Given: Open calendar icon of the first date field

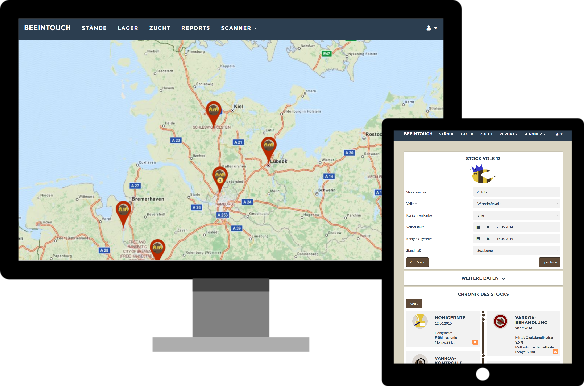Looking at the screenshot, I should (x=479, y=227).
